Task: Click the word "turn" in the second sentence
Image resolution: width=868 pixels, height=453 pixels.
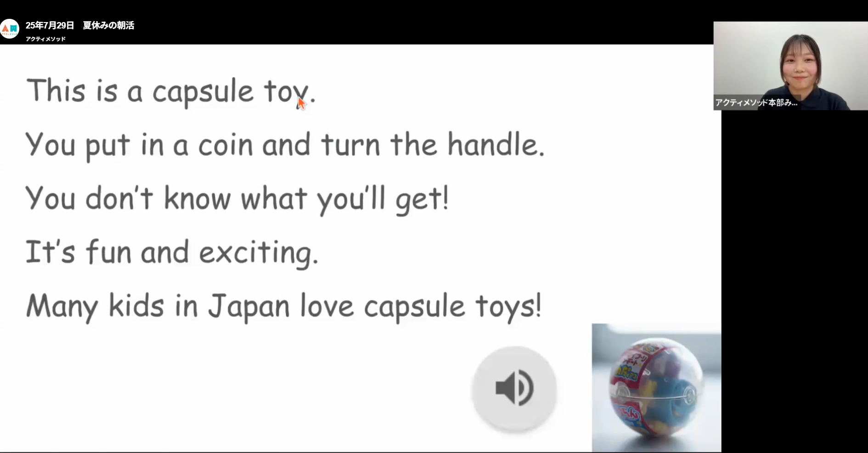Action: (x=350, y=145)
